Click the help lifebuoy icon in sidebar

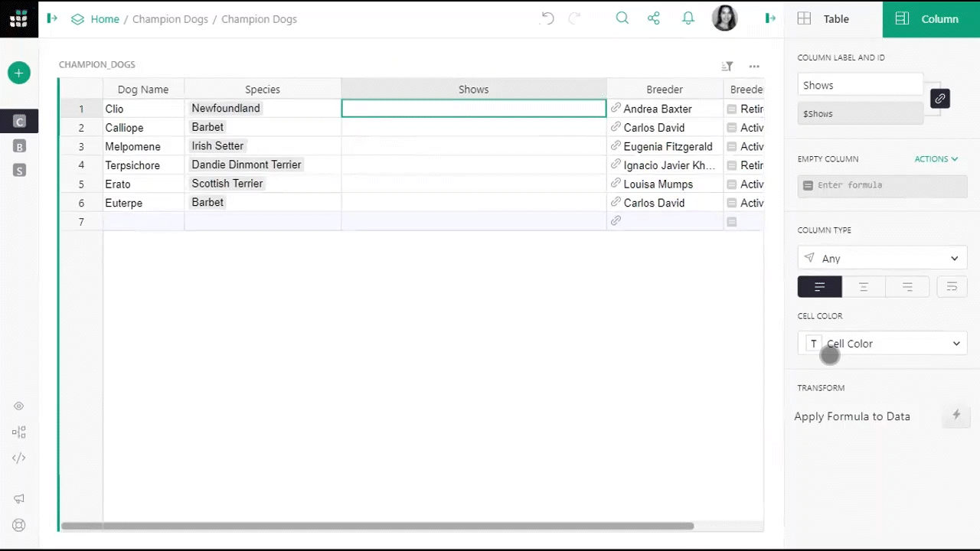click(x=18, y=525)
